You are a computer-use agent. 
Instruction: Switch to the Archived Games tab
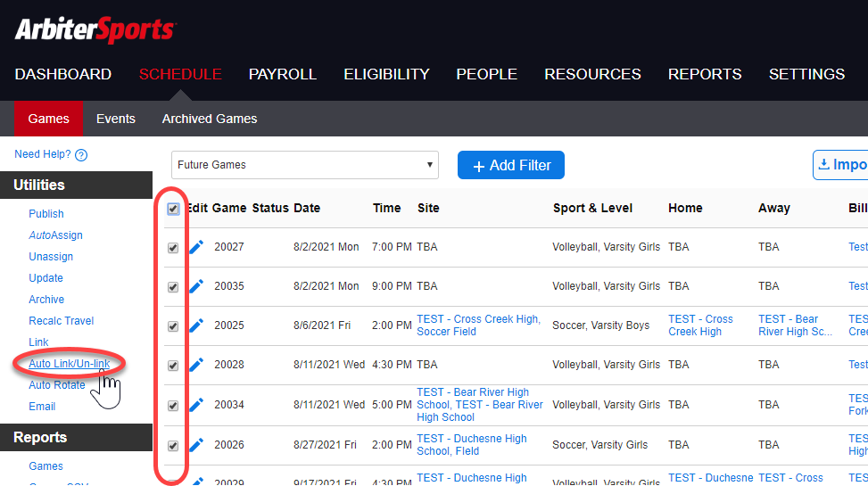210,119
